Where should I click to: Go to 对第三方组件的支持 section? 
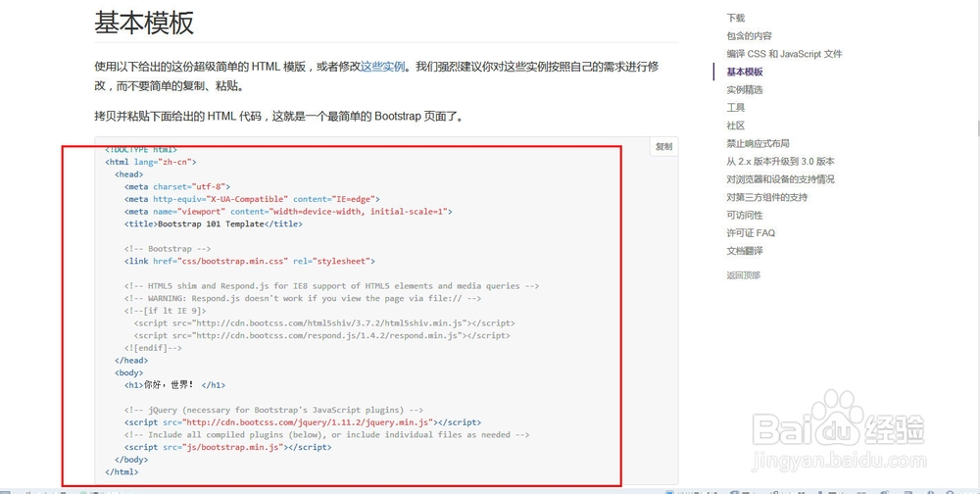tap(767, 198)
